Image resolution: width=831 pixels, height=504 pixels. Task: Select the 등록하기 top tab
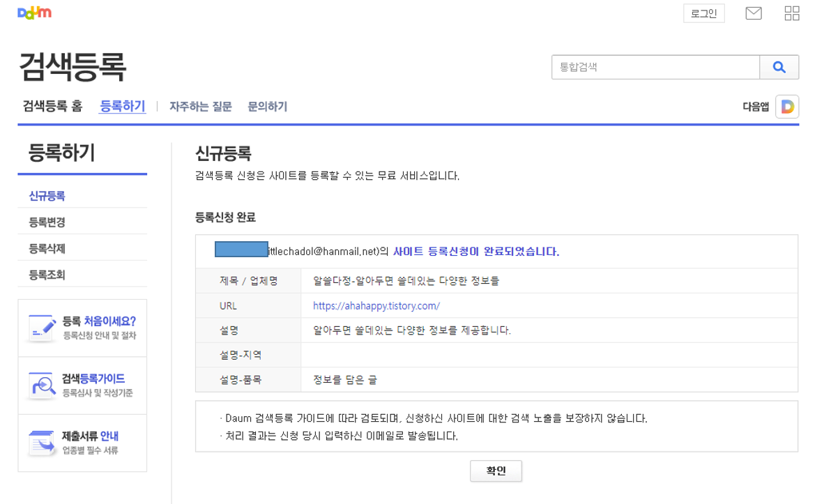click(123, 107)
